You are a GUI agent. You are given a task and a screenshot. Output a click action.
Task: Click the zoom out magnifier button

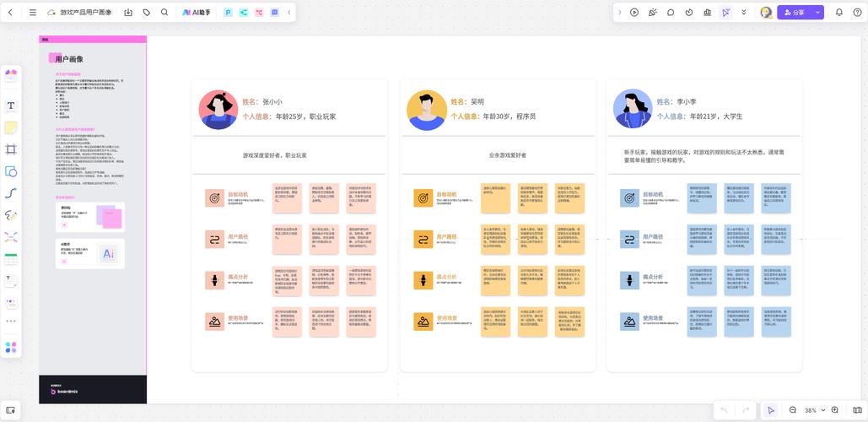[793, 410]
